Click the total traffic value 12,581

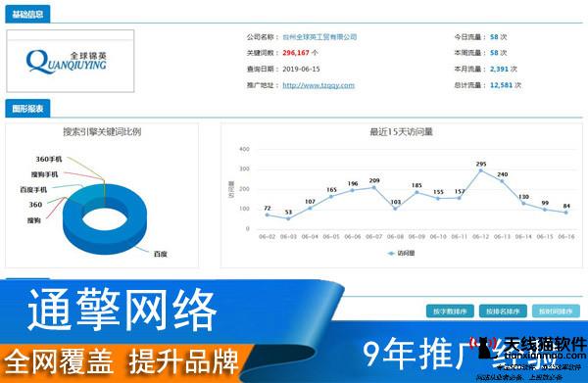click(501, 85)
